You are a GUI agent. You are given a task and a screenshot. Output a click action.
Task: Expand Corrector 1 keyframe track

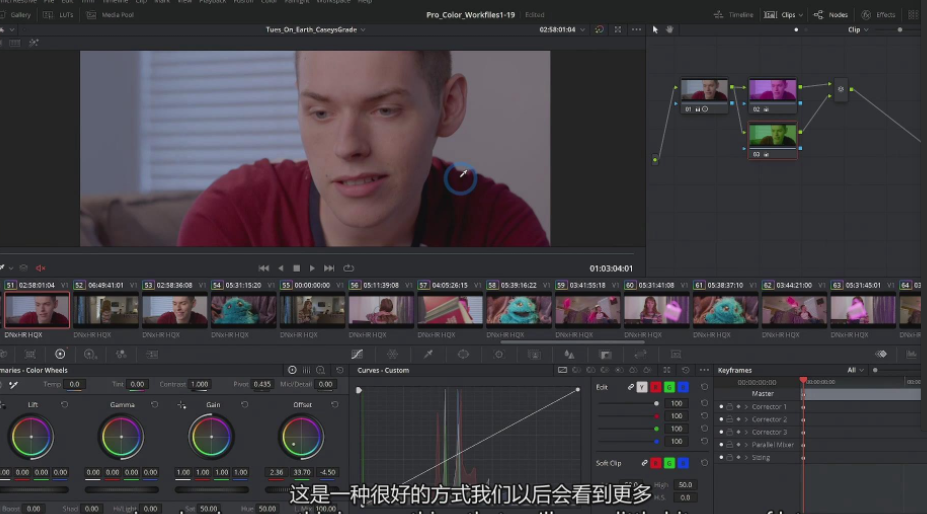coord(746,407)
